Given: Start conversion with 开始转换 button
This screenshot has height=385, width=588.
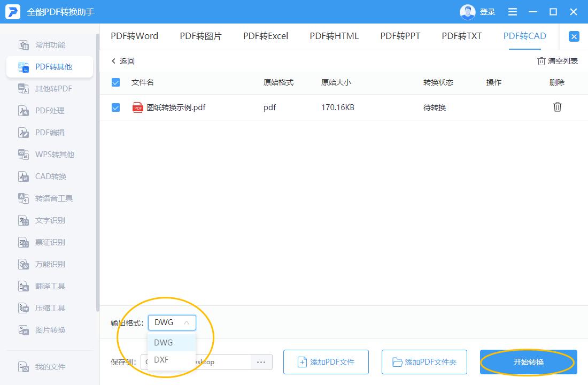Looking at the screenshot, I should 528,362.
